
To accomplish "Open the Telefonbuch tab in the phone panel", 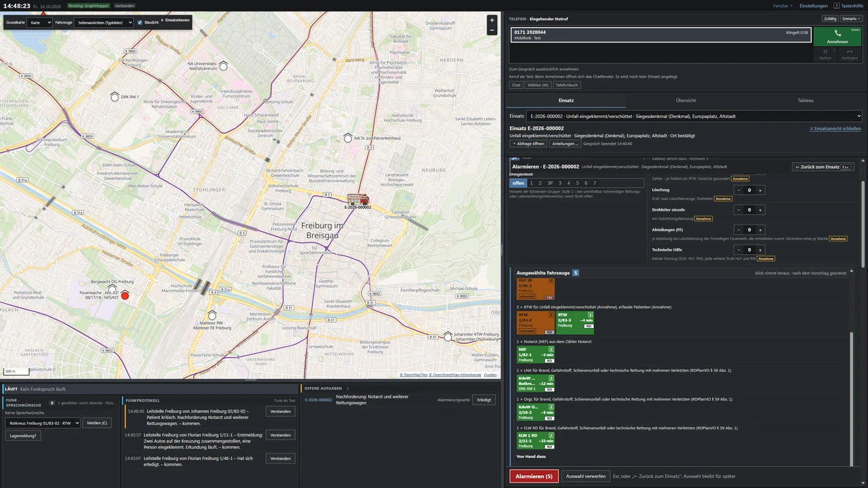I will [567, 85].
